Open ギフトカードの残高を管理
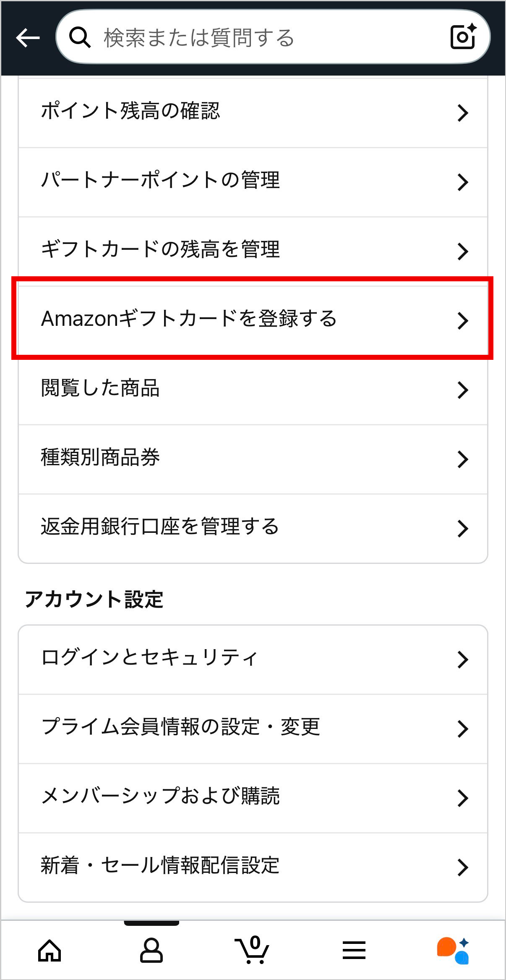Viewport: 506px width, 980px height. coord(252,251)
